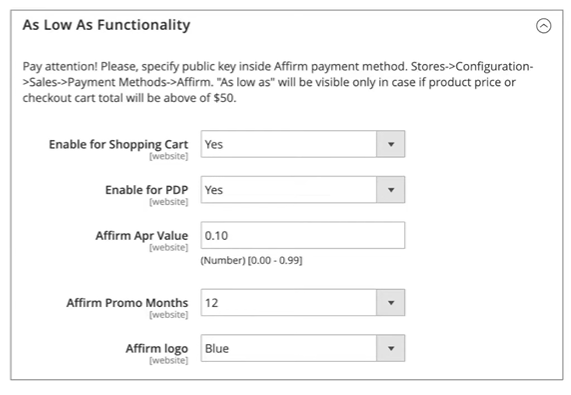Click the Affirm logo label
The width and height of the screenshot is (571, 395).
157,348
